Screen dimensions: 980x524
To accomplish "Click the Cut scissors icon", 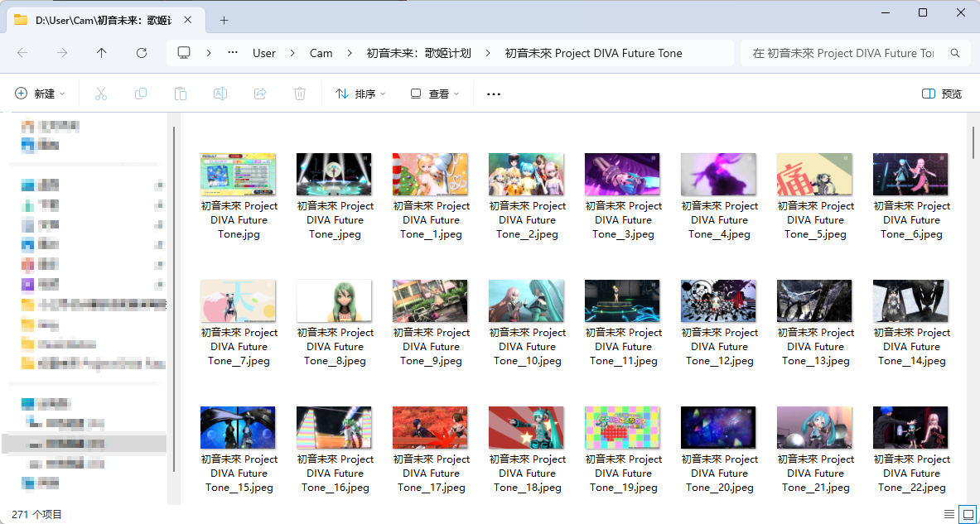I will (101, 94).
